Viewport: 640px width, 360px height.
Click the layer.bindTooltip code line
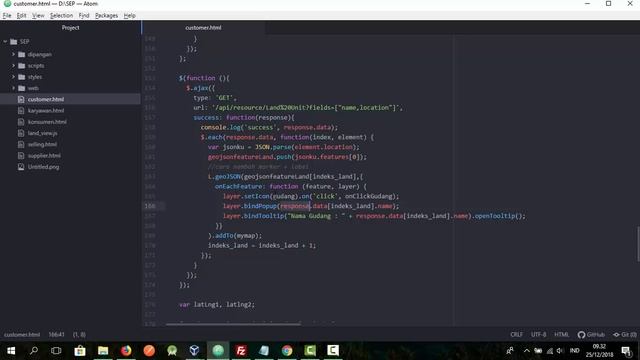point(374,216)
